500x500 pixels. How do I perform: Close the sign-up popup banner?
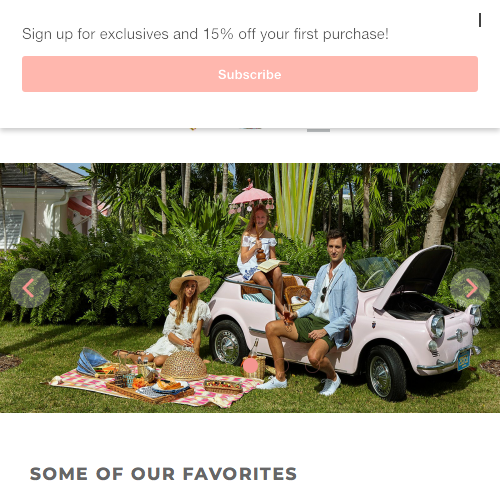[x=480, y=20]
